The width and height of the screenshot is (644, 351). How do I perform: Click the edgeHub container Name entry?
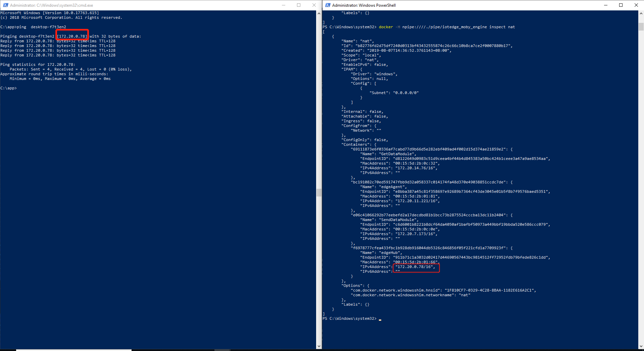[x=381, y=252]
